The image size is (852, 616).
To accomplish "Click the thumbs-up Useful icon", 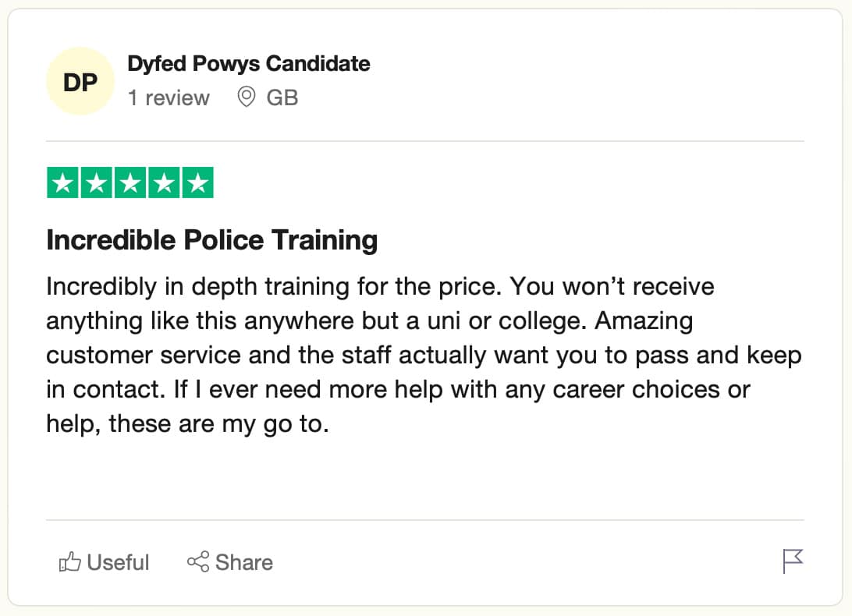I will pyautogui.click(x=69, y=562).
